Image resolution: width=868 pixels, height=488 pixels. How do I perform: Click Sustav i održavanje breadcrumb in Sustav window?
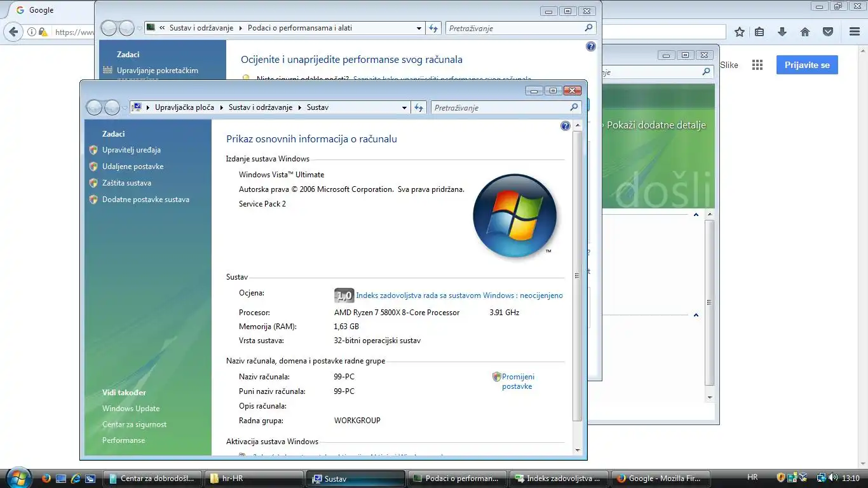[261, 107]
